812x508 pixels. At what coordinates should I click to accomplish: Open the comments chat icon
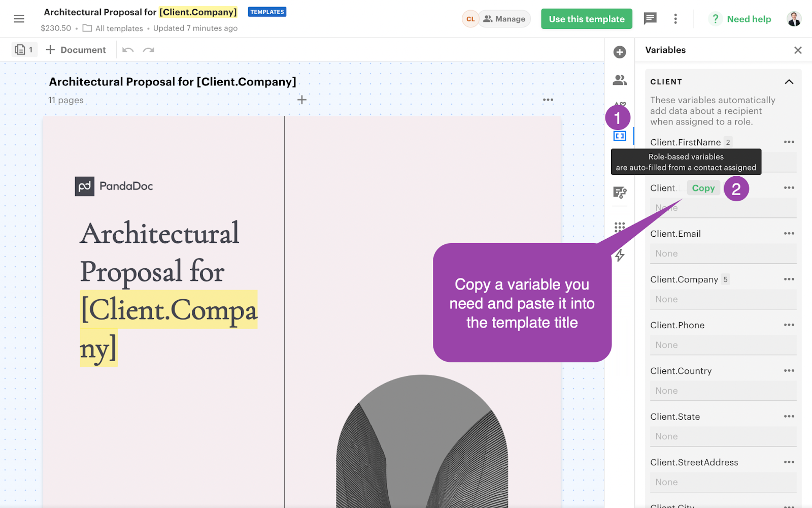(650, 19)
